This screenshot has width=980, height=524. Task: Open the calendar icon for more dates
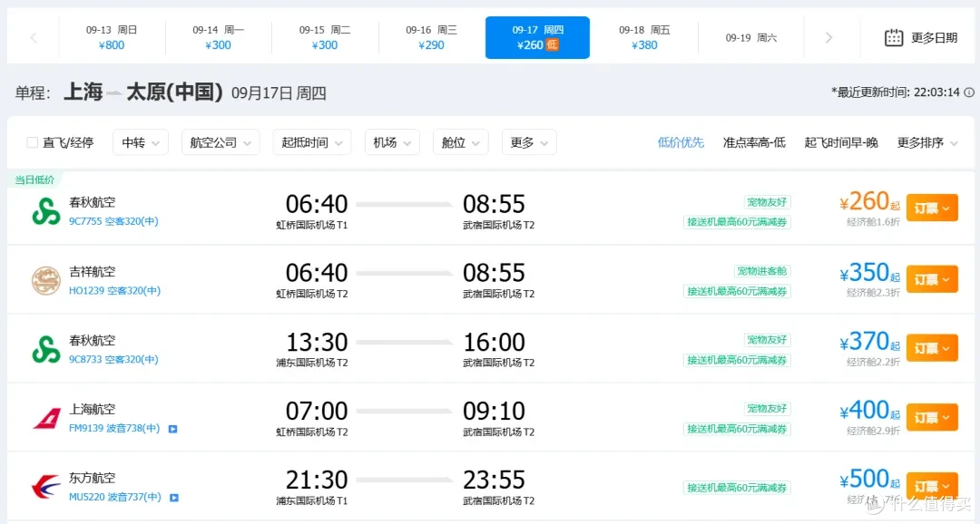894,37
